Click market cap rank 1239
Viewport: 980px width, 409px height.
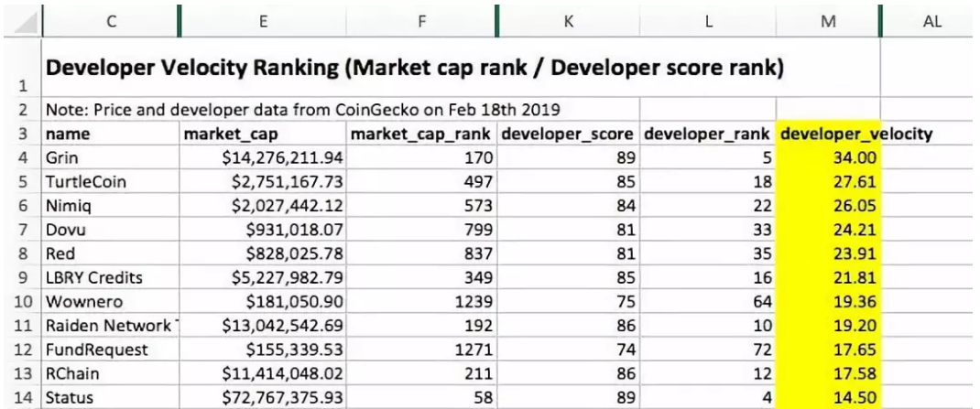(x=421, y=302)
